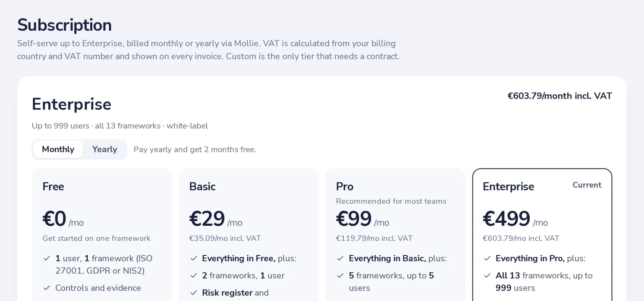The width and height of the screenshot is (644, 301).
Task: Click checkmark beside All 13 frameworks
Action: [x=487, y=276]
